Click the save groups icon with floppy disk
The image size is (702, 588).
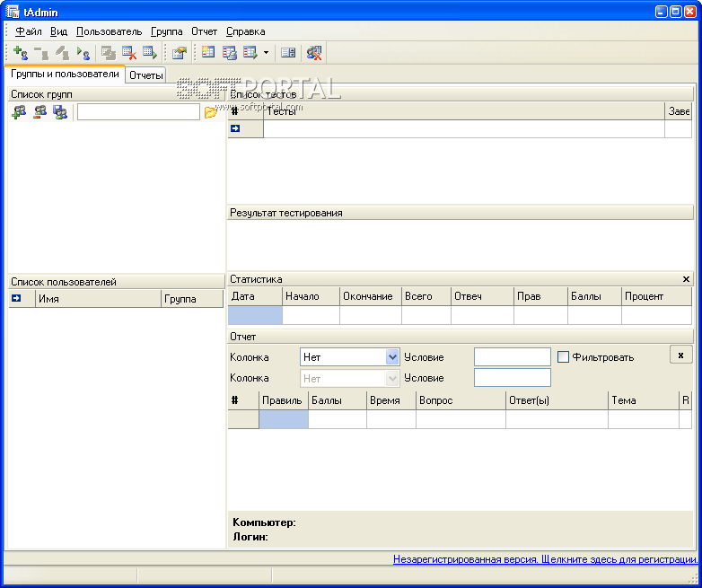60,112
